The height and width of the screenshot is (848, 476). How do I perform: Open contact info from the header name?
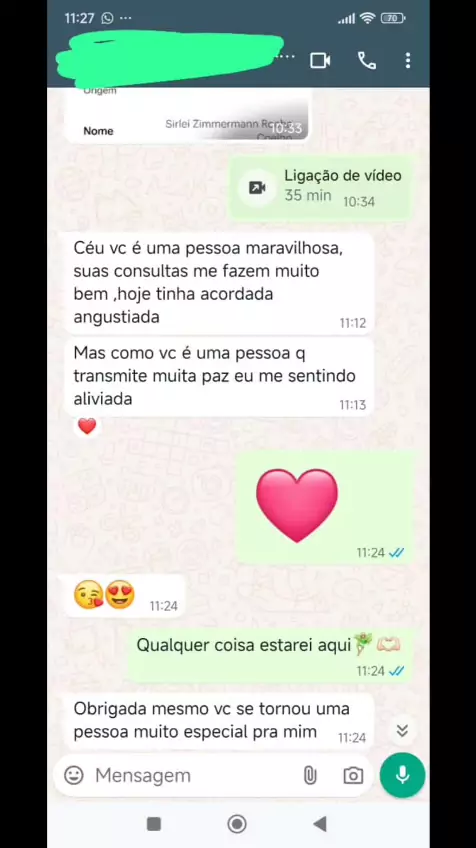170,58
